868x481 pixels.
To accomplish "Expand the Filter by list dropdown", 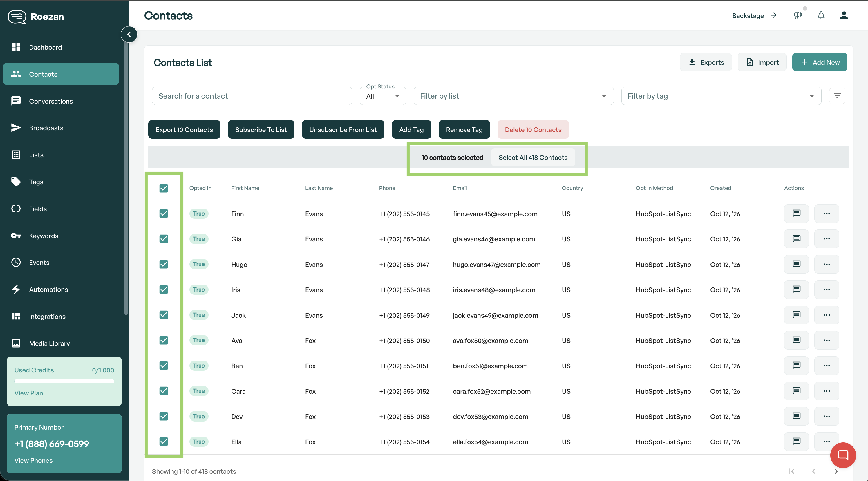I will coord(513,96).
